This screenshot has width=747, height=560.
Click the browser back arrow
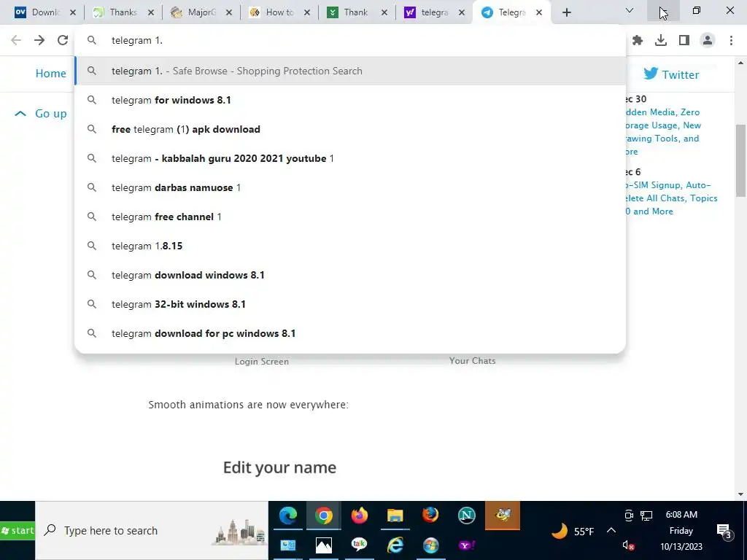16,40
